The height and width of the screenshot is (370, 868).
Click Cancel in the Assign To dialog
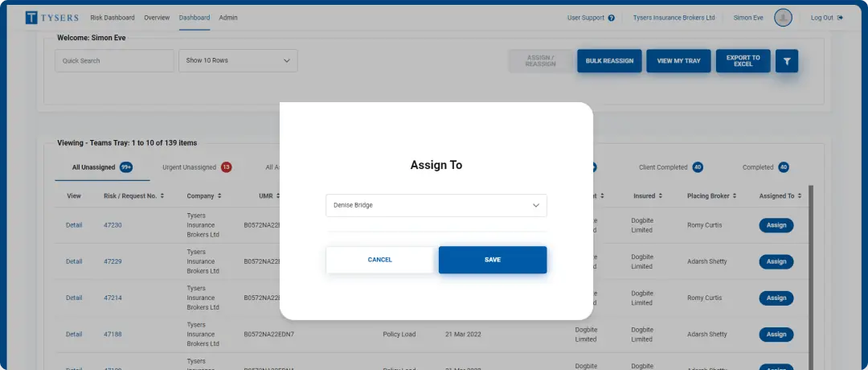point(379,260)
